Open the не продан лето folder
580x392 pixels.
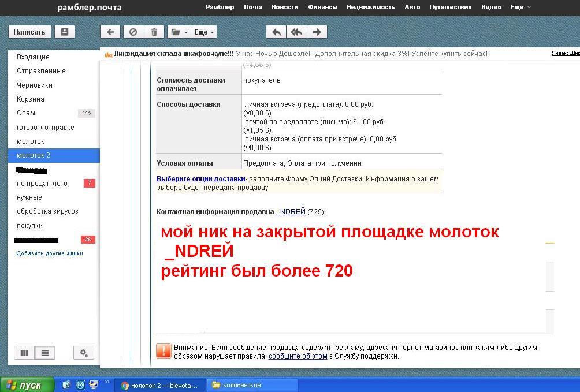[x=42, y=184]
